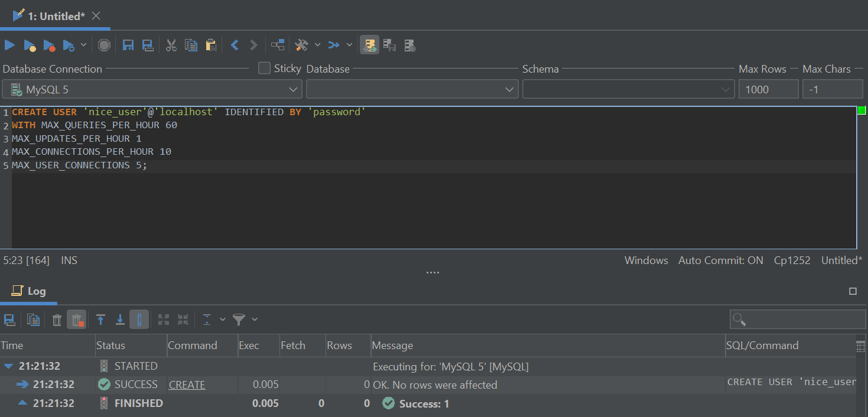Copy log entries with the copy icon

coord(34,320)
